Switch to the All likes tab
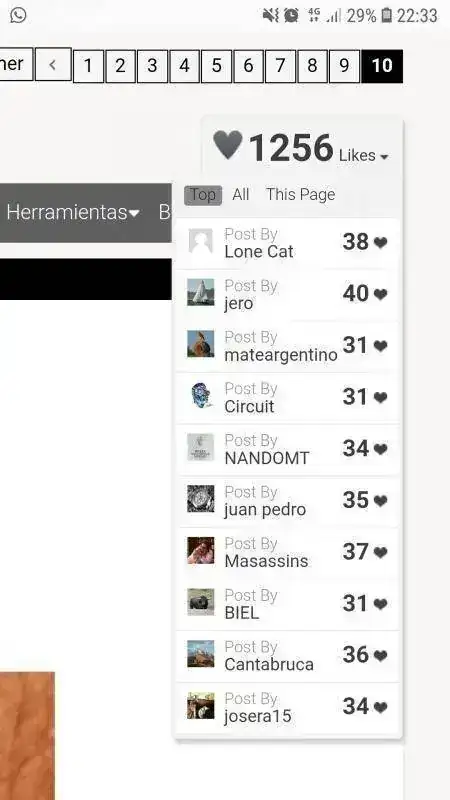The image size is (450, 800). pos(240,194)
